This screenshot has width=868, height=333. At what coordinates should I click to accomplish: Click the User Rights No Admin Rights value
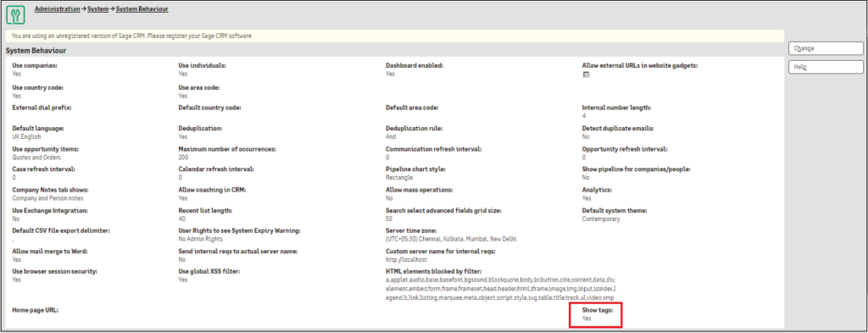pyautogui.click(x=200, y=240)
